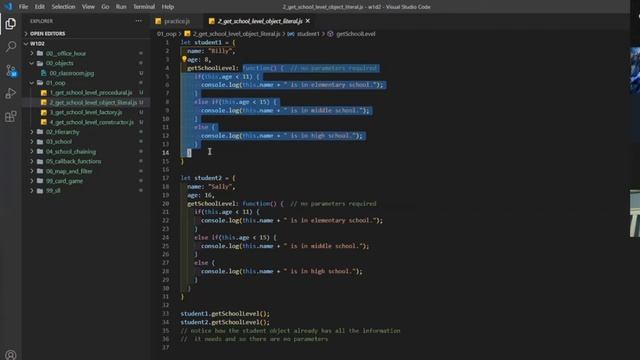
Task: Expand the 04_school_chaining folder
Action: pyautogui.click(x=86, y=151)
